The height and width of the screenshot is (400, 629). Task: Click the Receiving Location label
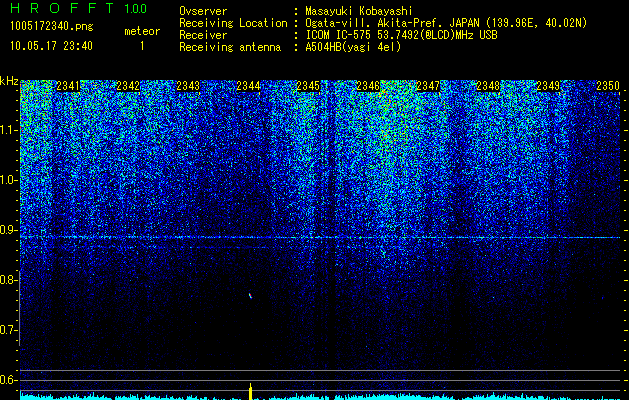233,23
